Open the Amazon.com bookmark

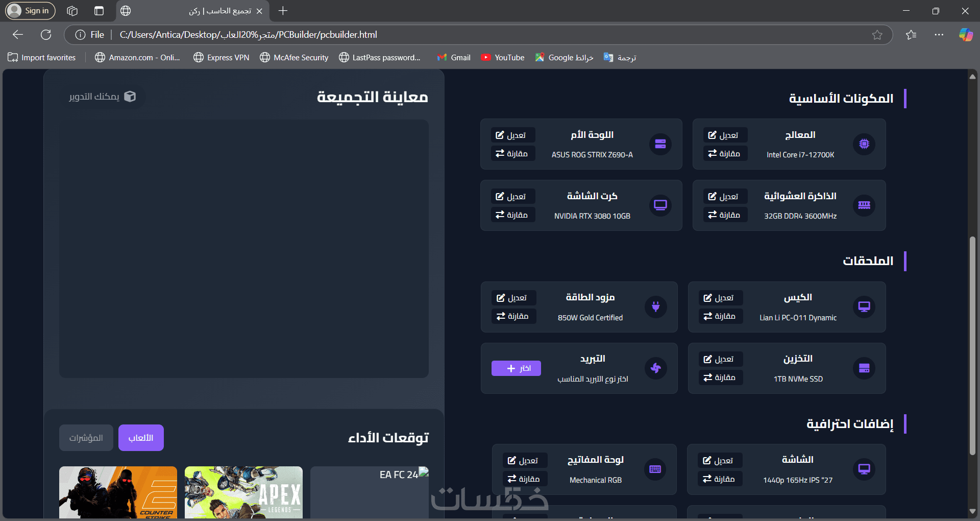138,58
